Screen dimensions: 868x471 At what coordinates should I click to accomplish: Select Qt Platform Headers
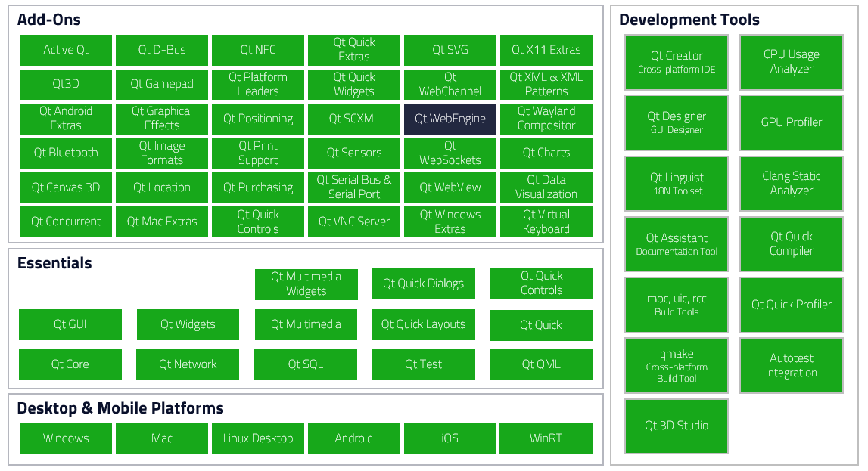pyautogui.click(x=258, y=84)
